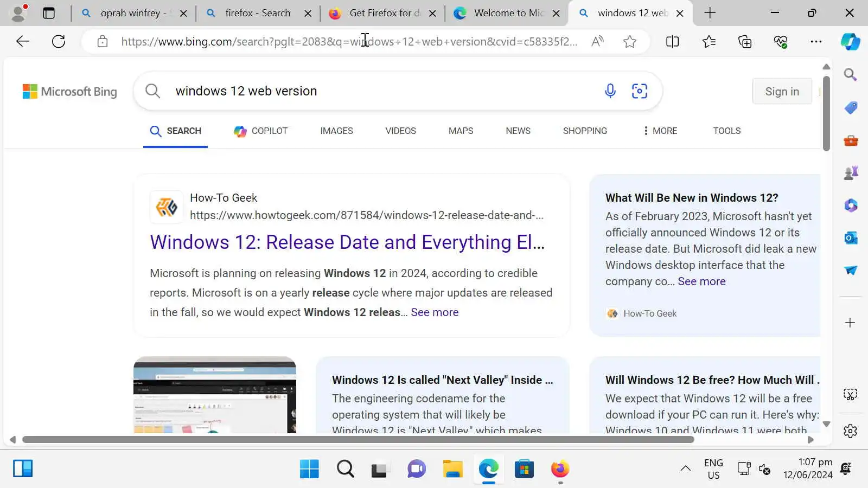Open sidebar Tools briefcase
The height and width of the screenshot is (488, 868).
[850, 140]
